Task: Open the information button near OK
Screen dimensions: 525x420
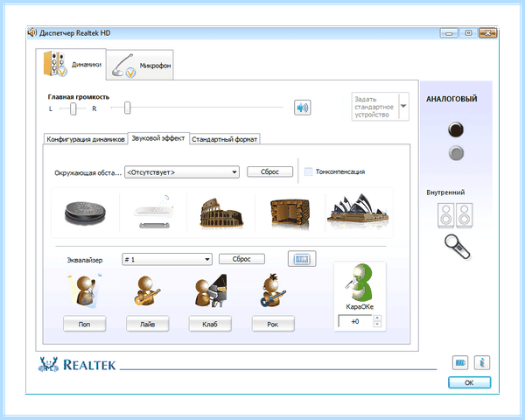Action: coord(482,362)
